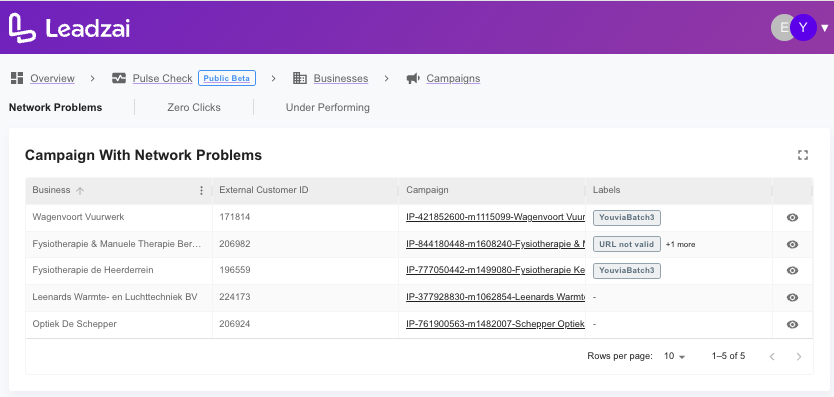Go to the previous page
834x397 pixels.
coord(772,357)
